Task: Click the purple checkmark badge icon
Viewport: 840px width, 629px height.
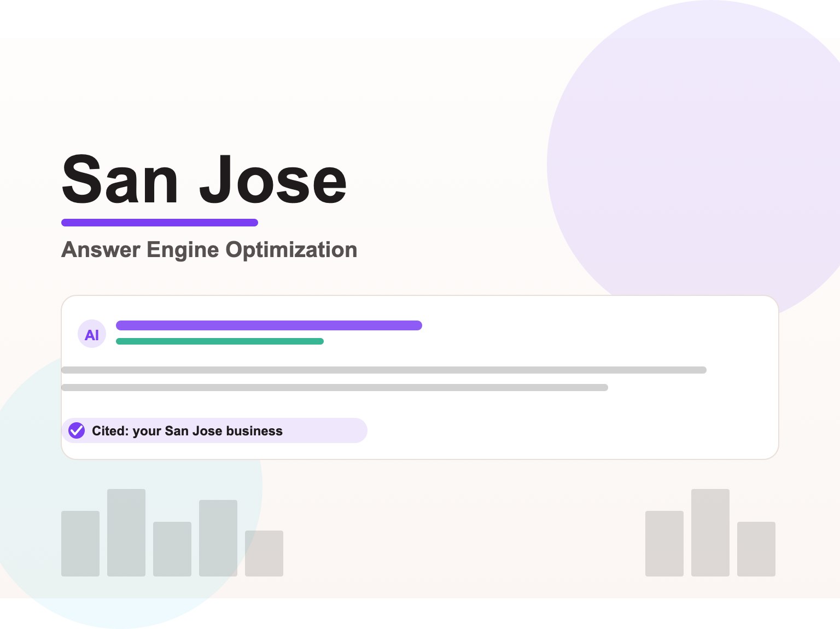Action: coord(77,430)
